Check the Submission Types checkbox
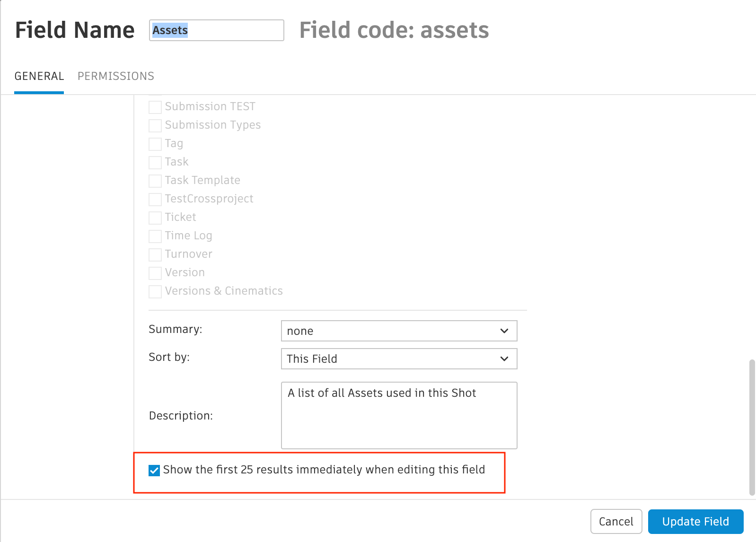Viewport: 756px width, 542px height. 155,126
